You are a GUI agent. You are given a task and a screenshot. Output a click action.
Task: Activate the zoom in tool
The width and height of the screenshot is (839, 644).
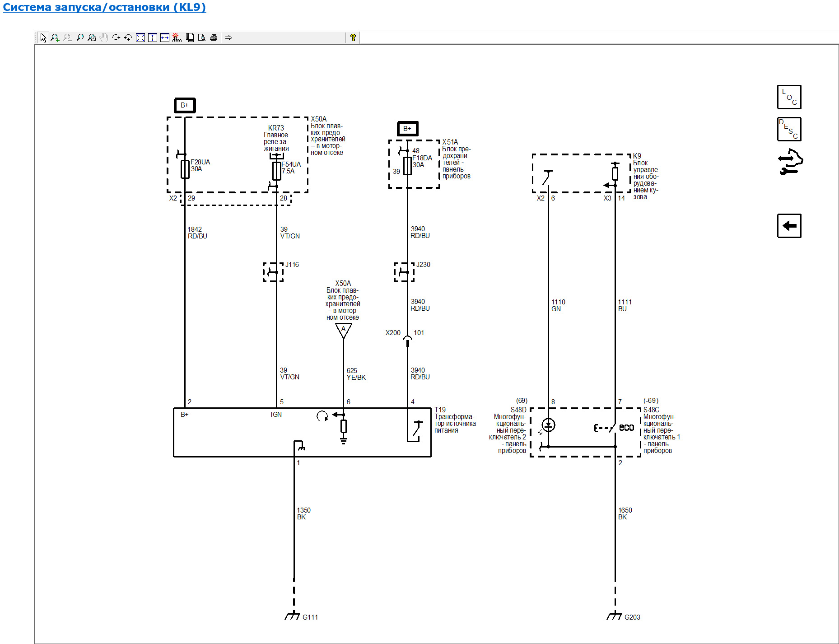[x=55, y=38]
